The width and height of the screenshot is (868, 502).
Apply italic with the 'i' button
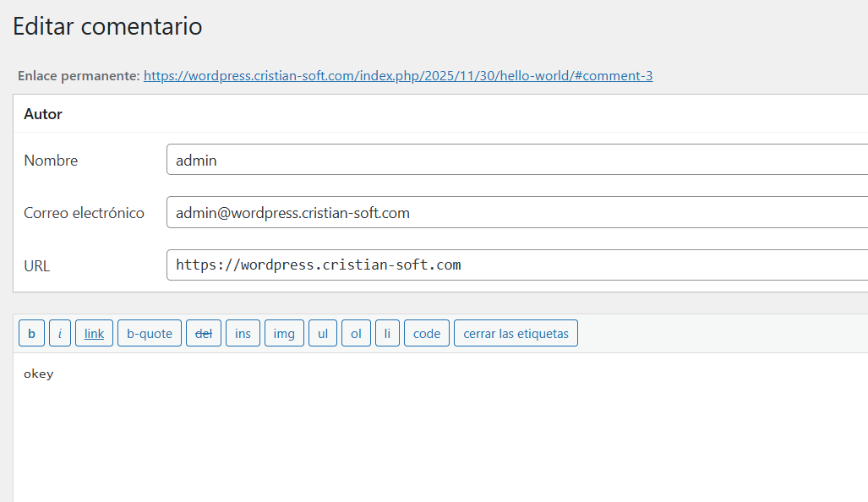point(59,333)
